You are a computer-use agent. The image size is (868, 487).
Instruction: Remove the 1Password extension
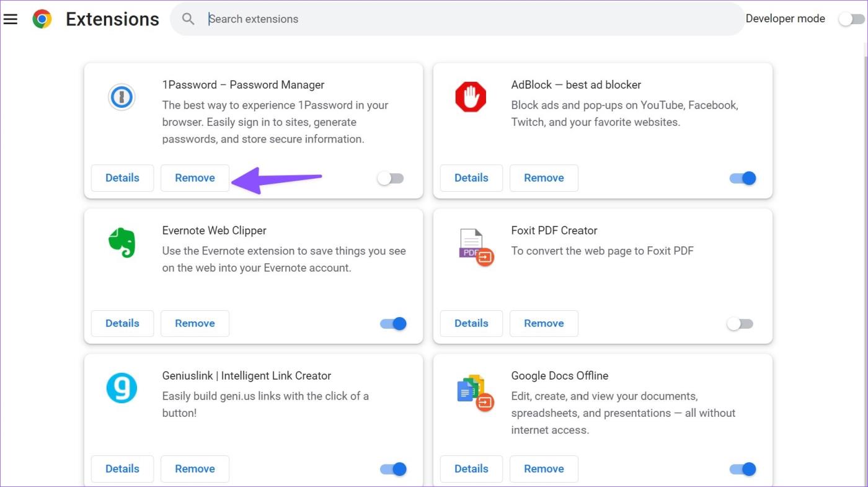click(195, 178)
